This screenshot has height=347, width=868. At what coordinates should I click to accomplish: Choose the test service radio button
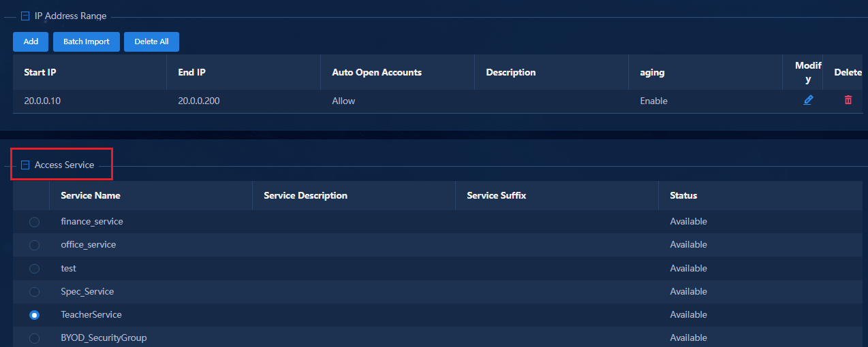tap(34, 269)
